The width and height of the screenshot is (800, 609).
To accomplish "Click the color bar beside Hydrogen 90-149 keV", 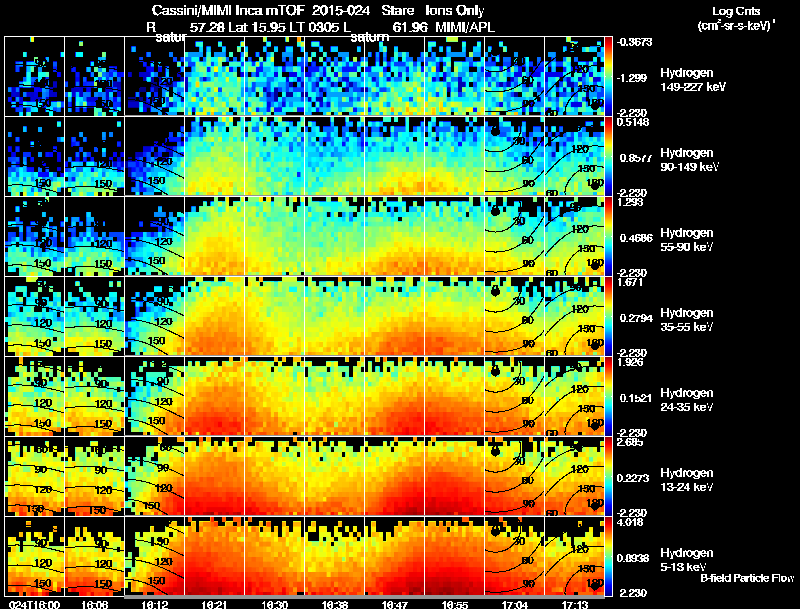I will (x=608, y=156).
